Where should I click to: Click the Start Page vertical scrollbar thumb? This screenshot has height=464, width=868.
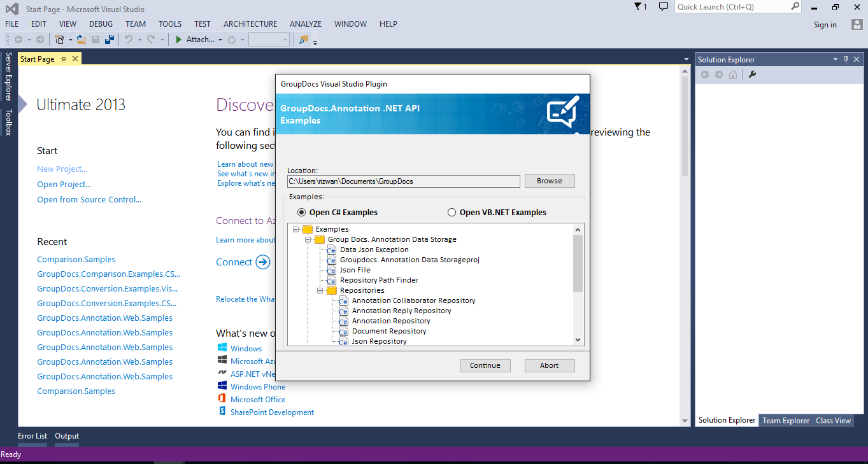685,125
